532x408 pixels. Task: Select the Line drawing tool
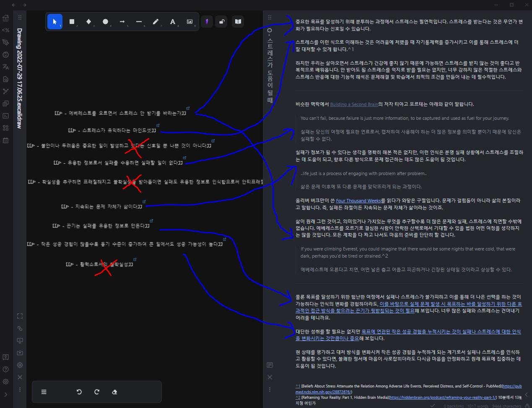139,22
